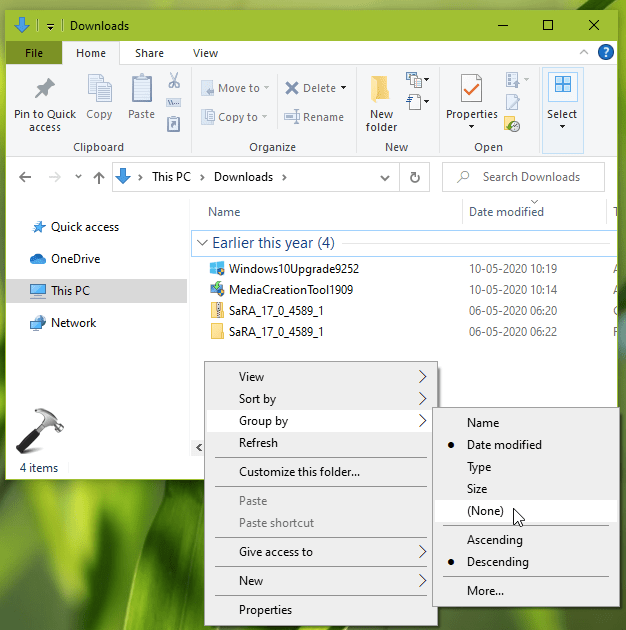This screenshot has width=626, height=630.
Task: Select This PC in navigation pane
Action: tap(96, 290)
